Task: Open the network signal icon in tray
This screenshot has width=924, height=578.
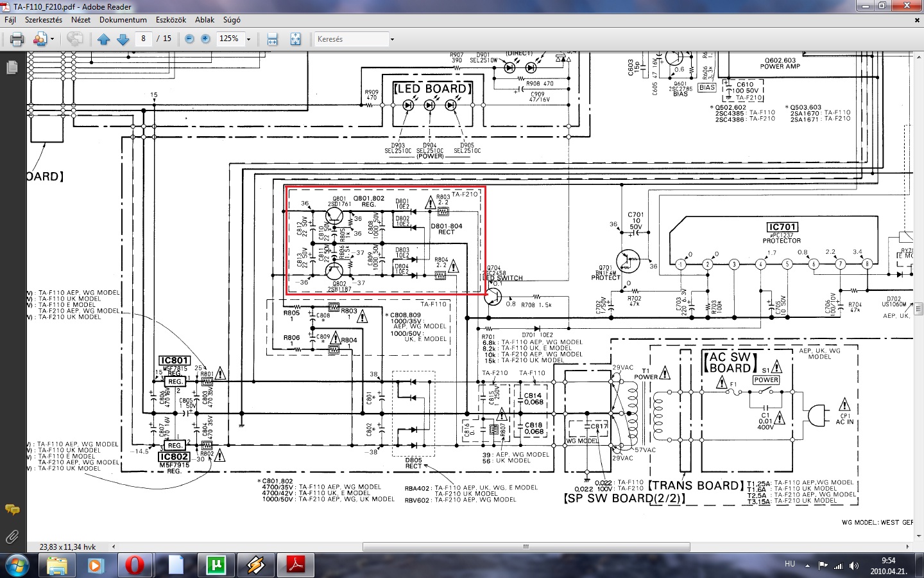Action: point(838,566)
